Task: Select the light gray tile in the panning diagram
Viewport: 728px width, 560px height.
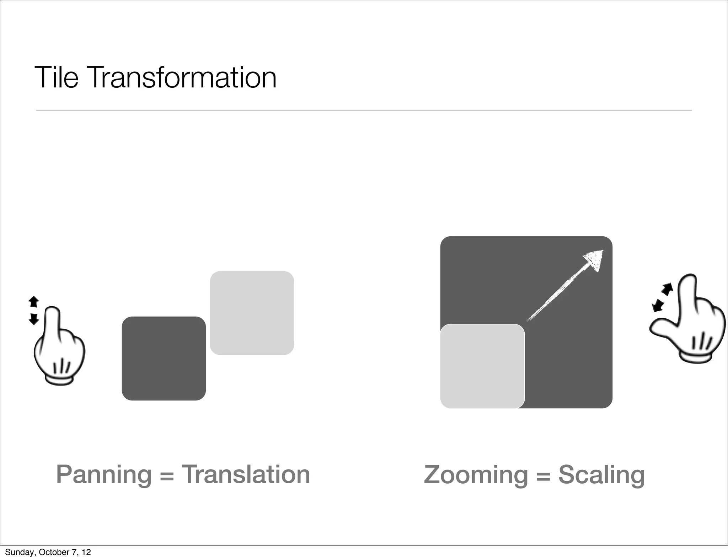Action: (252, 313)
